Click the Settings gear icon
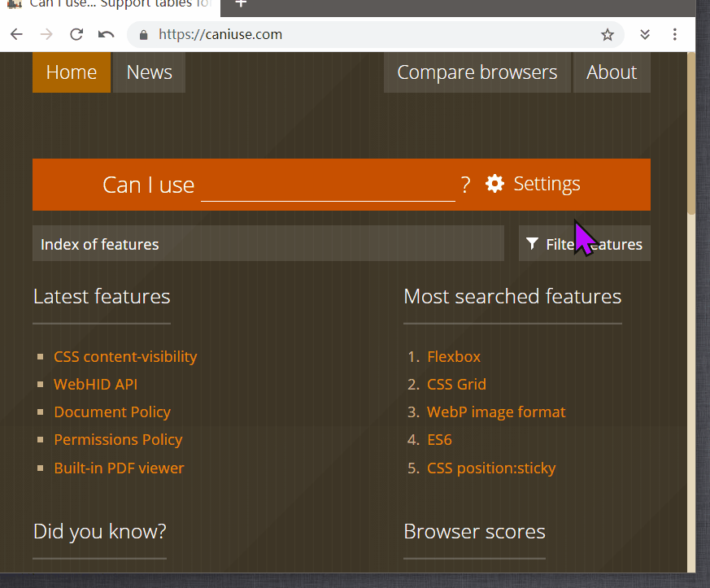The height and width of the screenshot is (588, 710). pyautogui.click(x=494, y=184)
